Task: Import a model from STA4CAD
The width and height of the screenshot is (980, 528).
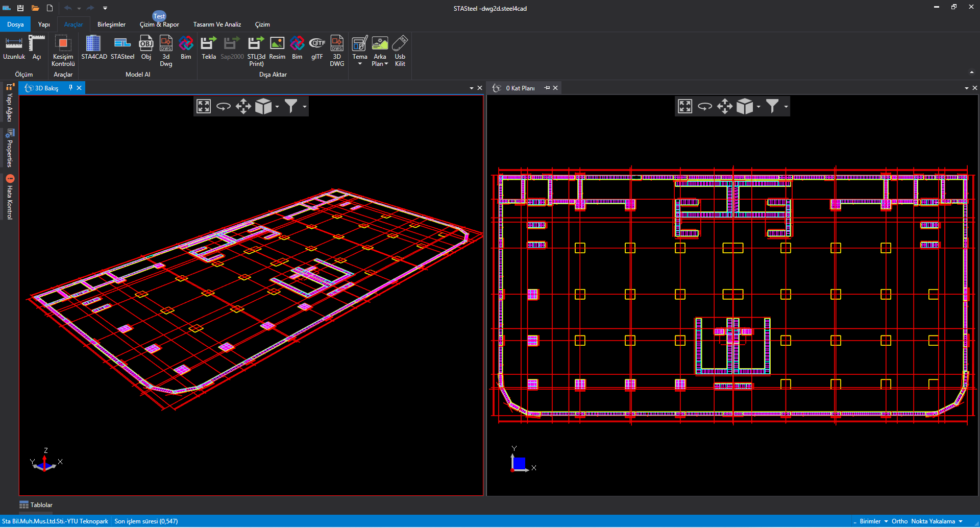Action: tap(94, 49)
